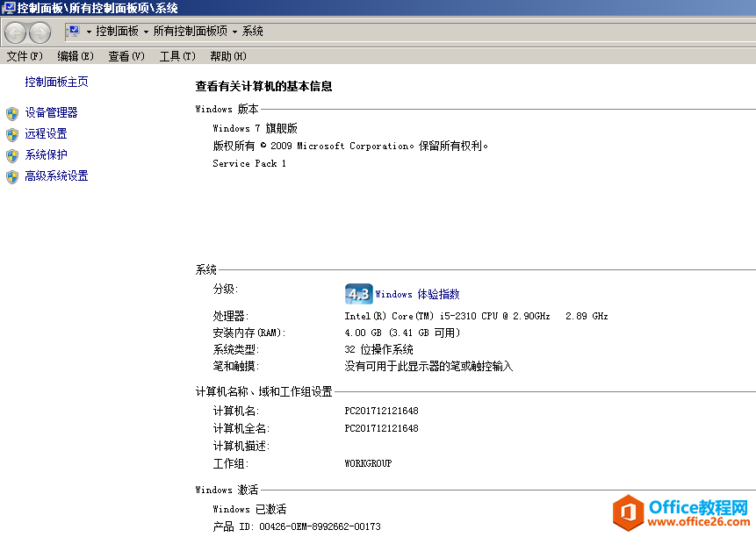The height and width of the screenshot is (537, 756).
Task: Open the 查看(V) menu
Action: coord(126,56)
